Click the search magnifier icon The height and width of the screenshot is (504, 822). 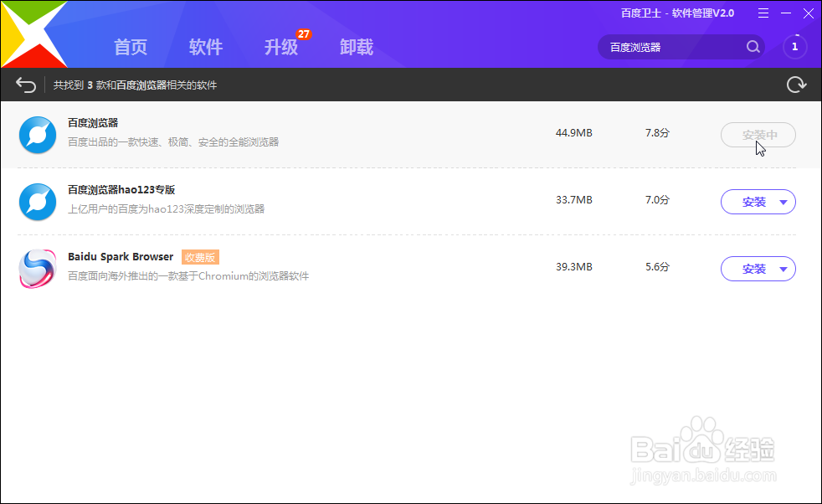(x=753, y=47)
